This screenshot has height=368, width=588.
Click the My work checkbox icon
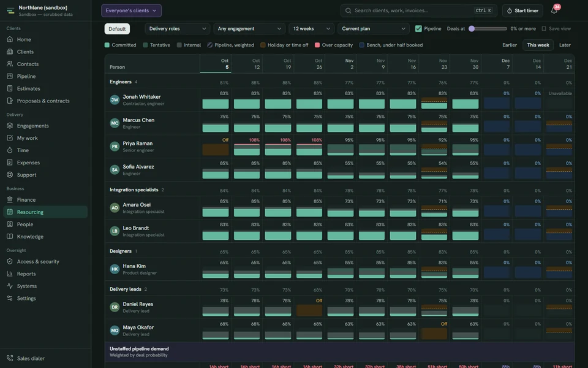point(10,138)
